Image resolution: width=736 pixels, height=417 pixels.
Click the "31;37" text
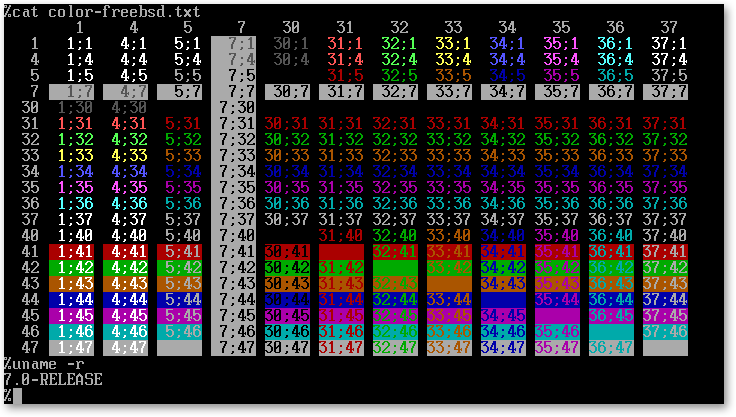click(x=341, y=220)
